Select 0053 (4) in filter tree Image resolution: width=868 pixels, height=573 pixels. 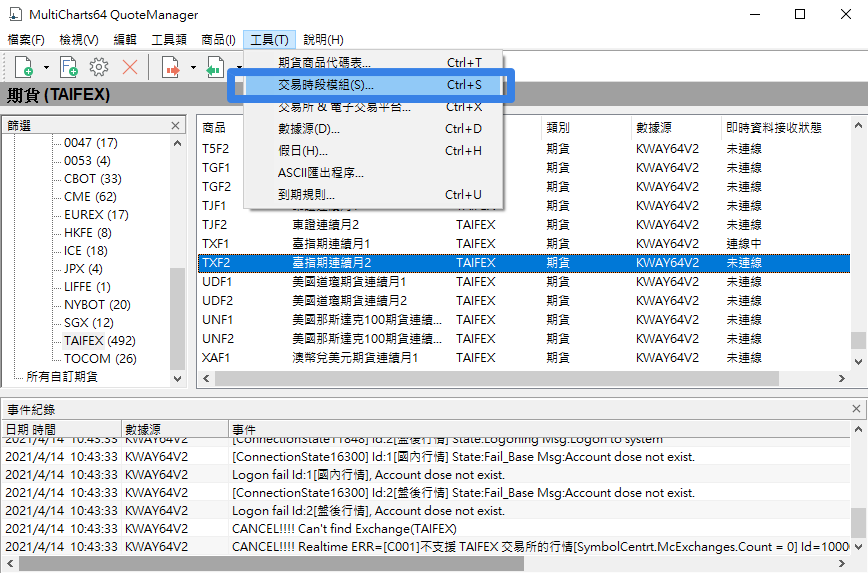coord(87,161)
